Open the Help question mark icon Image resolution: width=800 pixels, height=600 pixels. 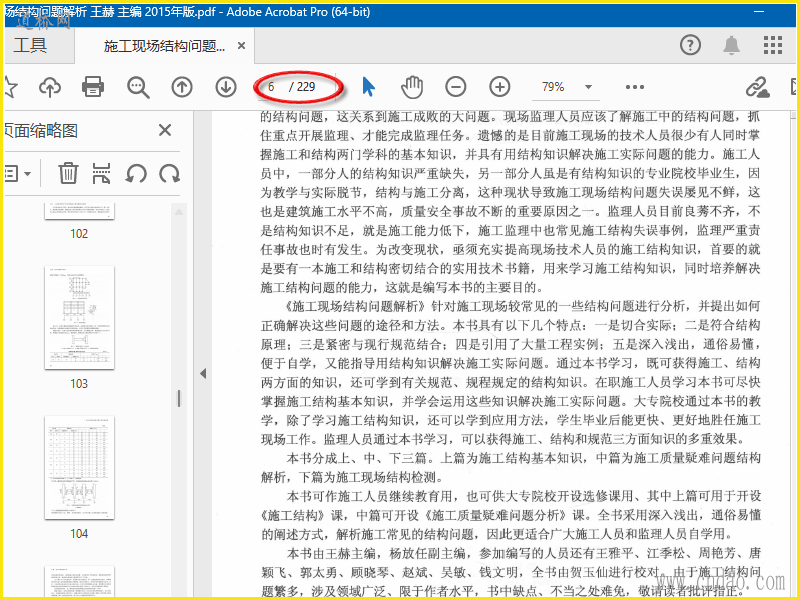point(690,45)
